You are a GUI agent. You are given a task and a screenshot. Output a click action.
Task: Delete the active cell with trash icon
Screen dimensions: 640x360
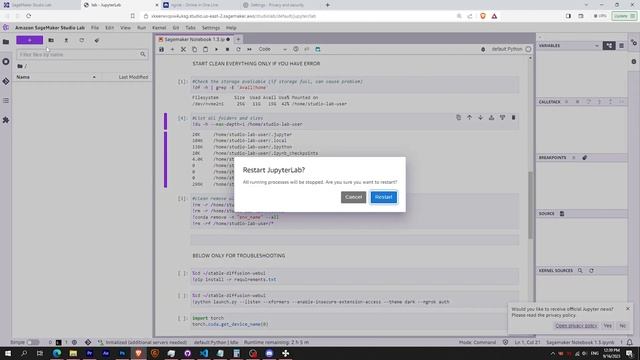[513, 118]
